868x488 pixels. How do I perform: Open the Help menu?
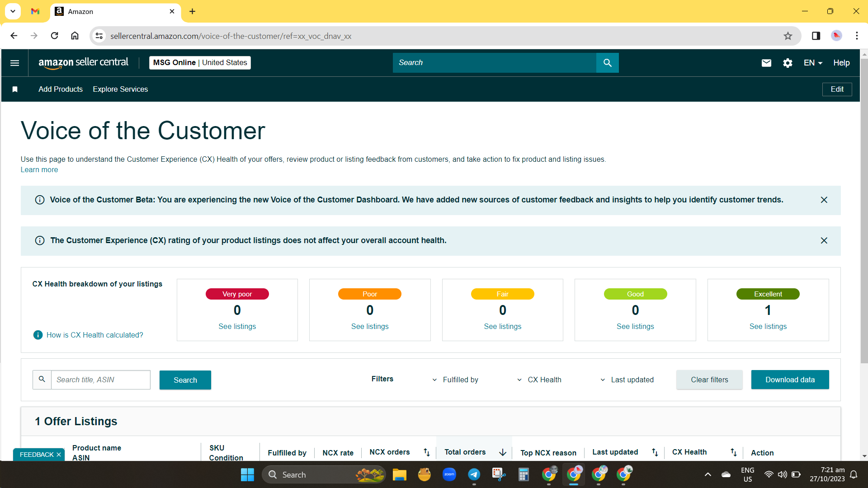pyautogui.click(x=841, y=63)
